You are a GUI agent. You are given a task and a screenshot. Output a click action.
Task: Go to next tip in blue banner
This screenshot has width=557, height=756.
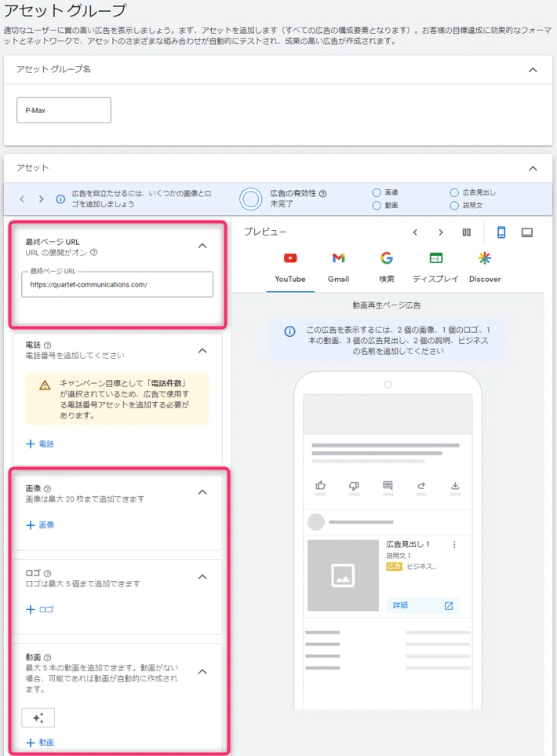(41, 199)
